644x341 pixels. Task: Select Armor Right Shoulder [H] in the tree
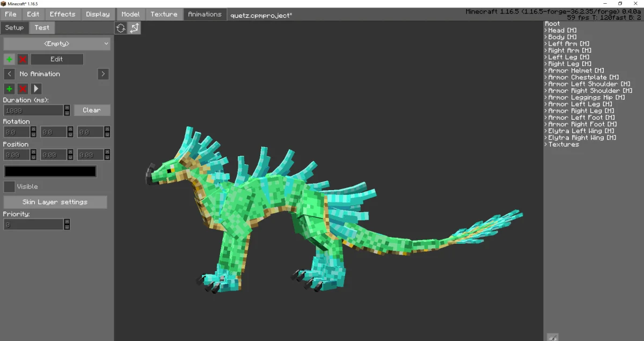[x=590, y=91]
